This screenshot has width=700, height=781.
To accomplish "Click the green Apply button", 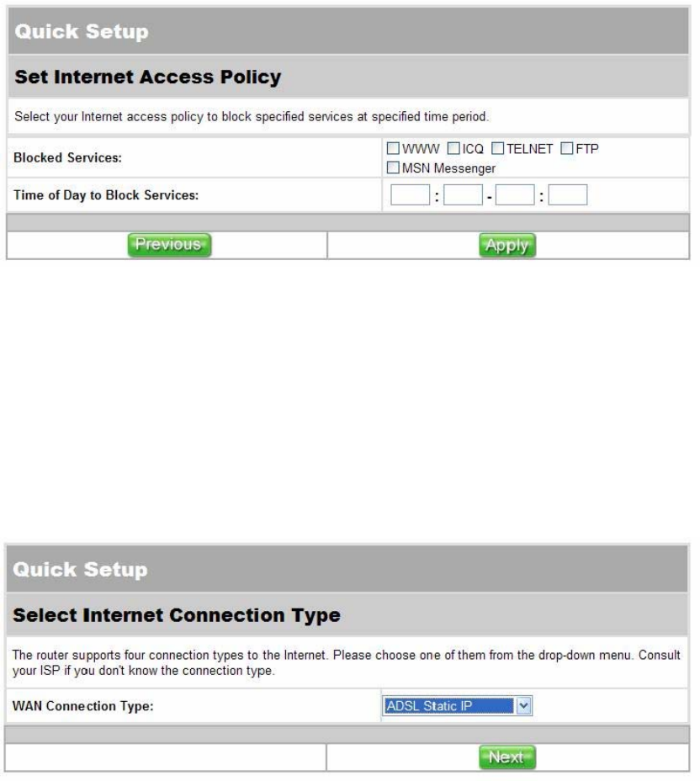I will (507, 245).
